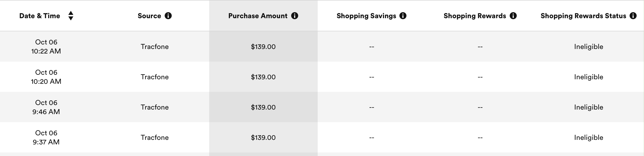Select the Oct 06 9:46 AM entry

point(46,107)
